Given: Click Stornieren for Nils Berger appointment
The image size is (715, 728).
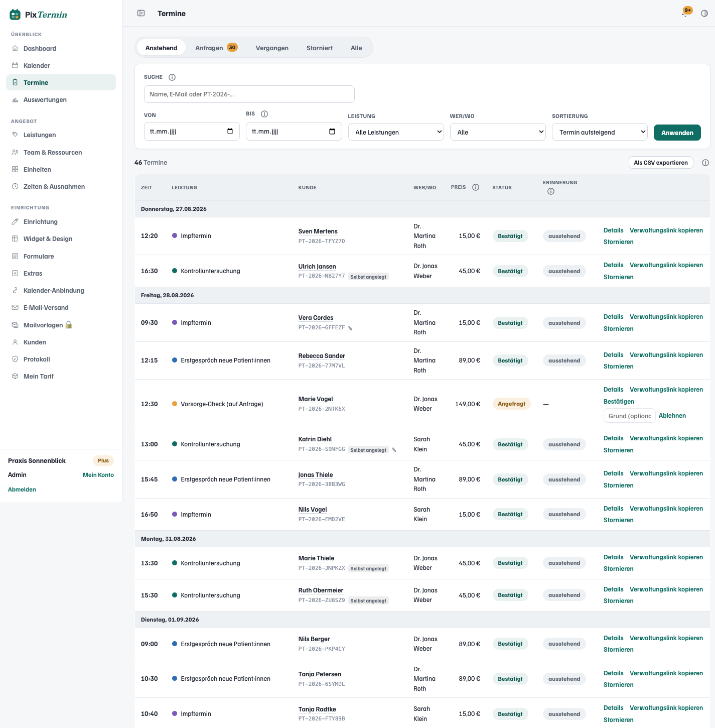Looking at the screenshot, I should pyautogui.click(x=618, y=650).
